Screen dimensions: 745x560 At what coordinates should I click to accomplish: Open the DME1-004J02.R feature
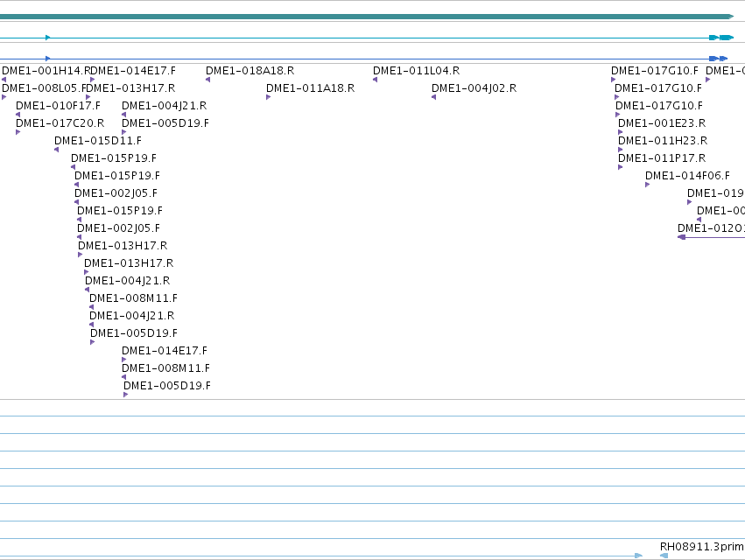coord(474,88)
